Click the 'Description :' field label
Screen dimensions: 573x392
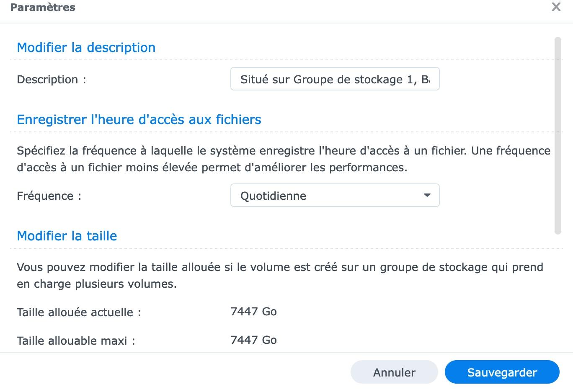51,80
